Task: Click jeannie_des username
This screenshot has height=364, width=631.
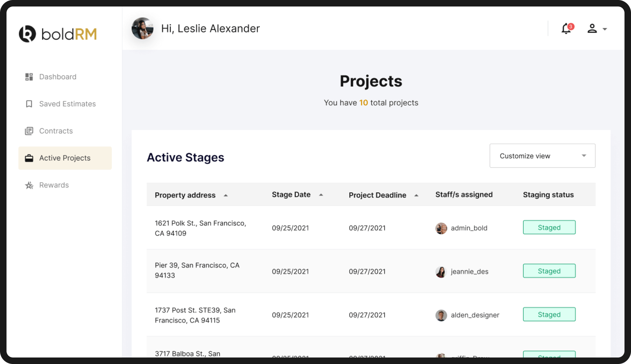Action: click(470, 272)
